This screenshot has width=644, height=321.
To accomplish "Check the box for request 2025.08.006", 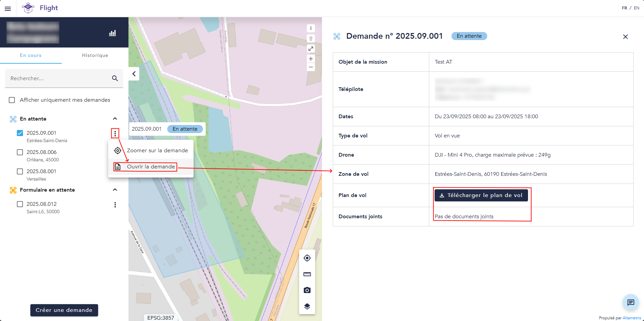I will pyautogui.click(x=20, y=152).
